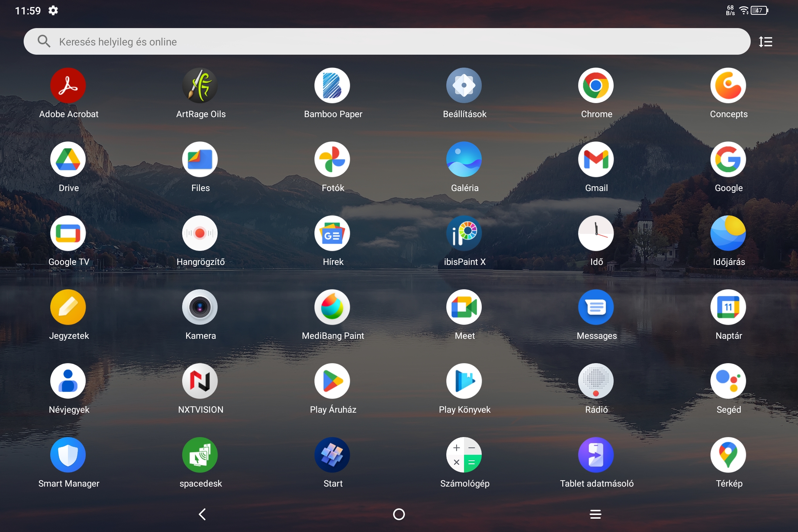Open the Start app
The width and height of the screenshot is (798, 532).
pos(332,455)
